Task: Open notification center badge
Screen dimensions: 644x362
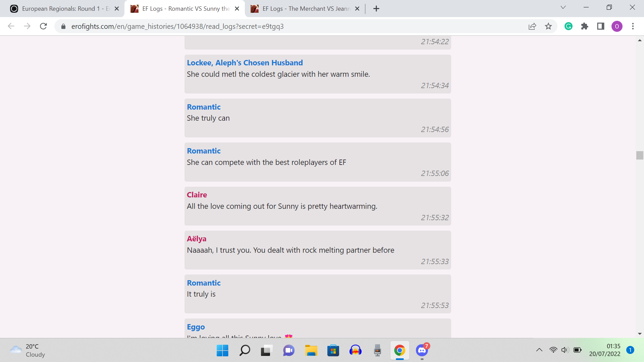Action: click(630, 350)
